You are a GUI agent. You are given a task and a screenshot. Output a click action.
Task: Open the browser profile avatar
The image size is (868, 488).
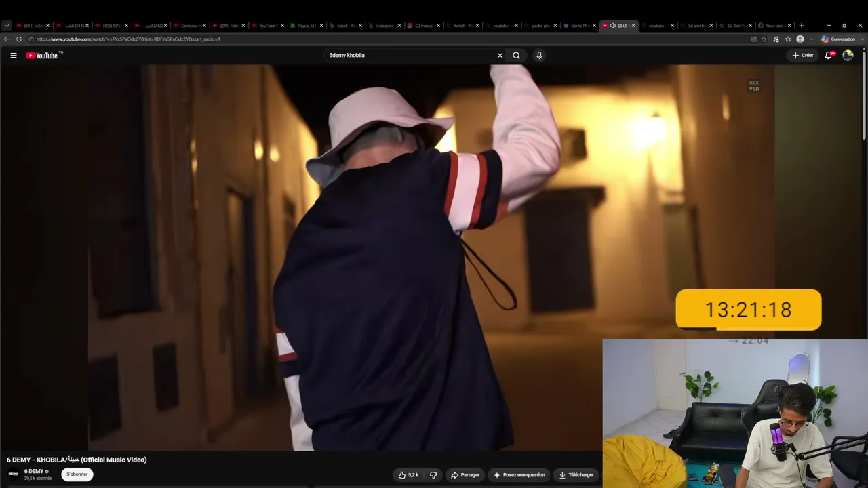click(800, 39)
